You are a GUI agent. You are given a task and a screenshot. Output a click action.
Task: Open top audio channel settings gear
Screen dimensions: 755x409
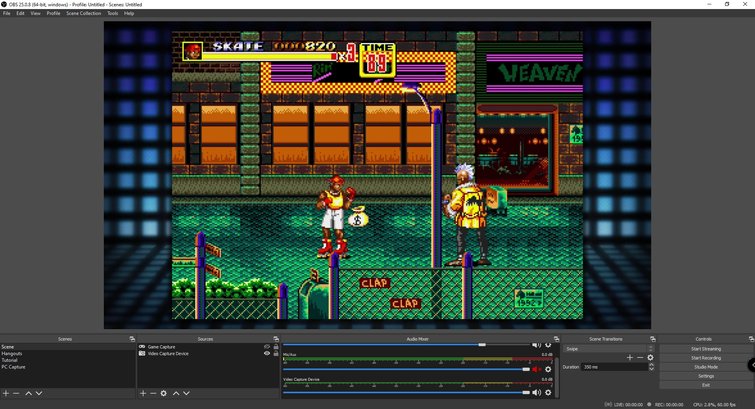548,345
